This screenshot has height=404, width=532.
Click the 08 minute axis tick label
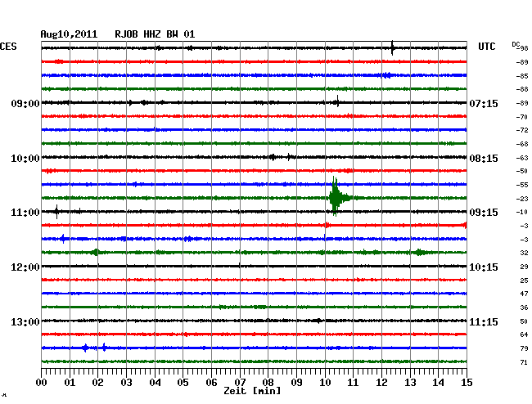tap(268, 382)
